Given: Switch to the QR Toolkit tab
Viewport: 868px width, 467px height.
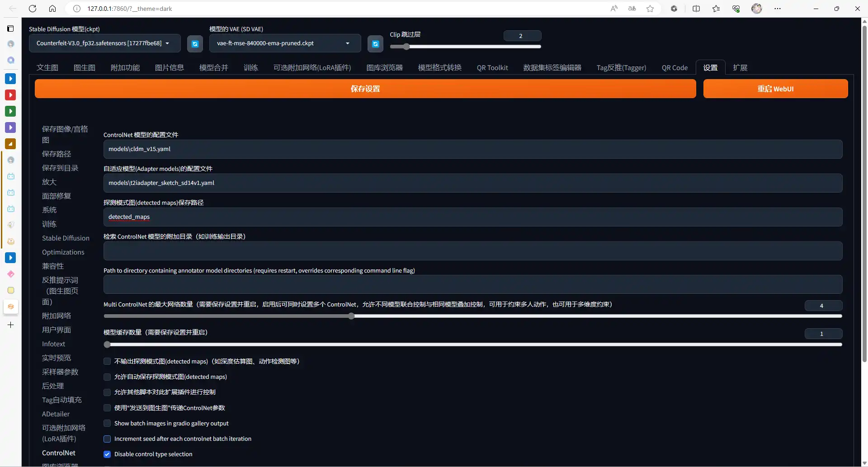Looking at the screenshot, I should coord(492,67).
